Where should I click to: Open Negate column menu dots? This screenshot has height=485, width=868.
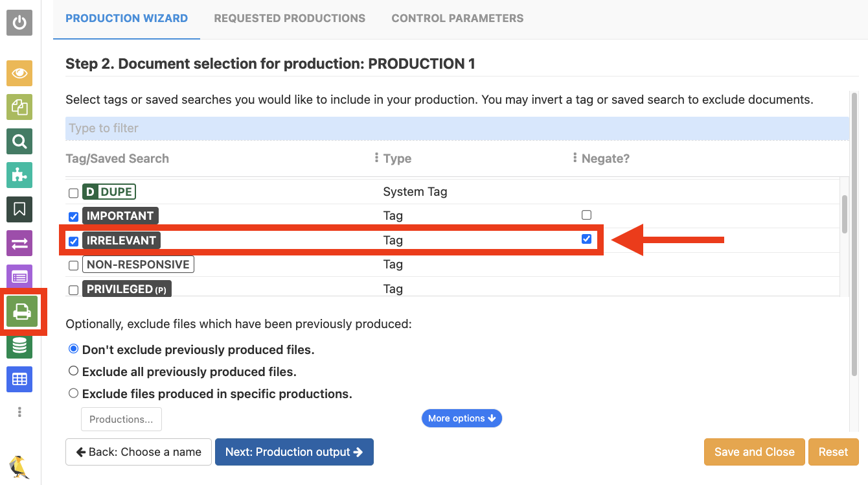tap(575, 158)
